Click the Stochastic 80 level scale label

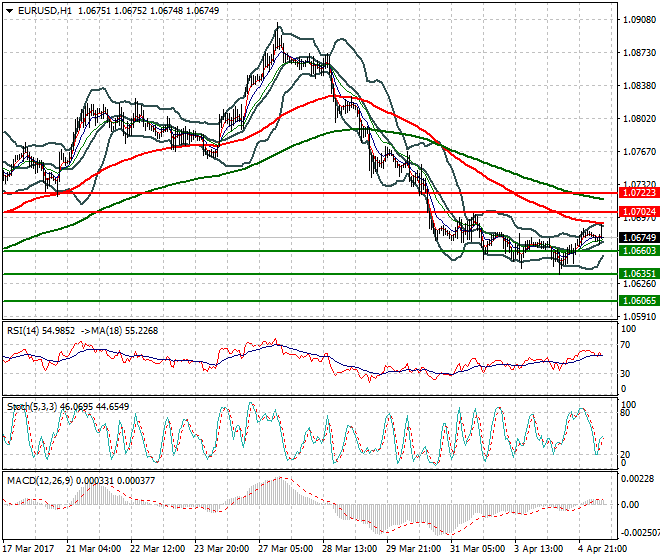626,413
